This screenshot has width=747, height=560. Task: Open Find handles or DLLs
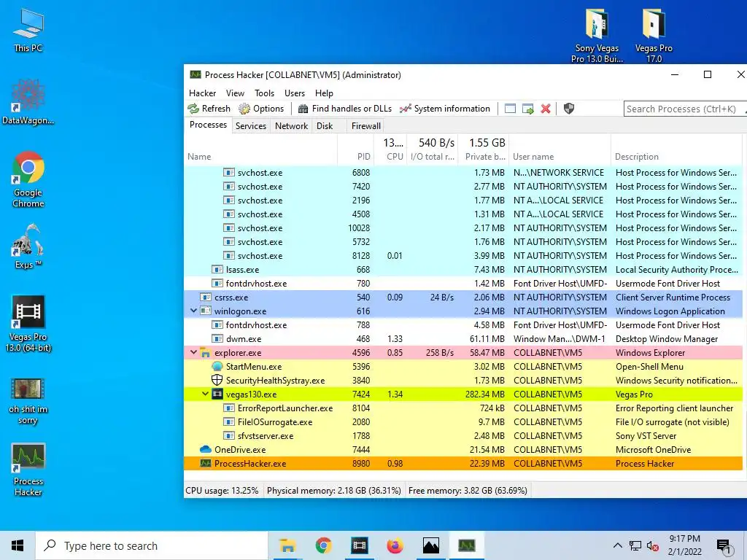tap(344, 109)
